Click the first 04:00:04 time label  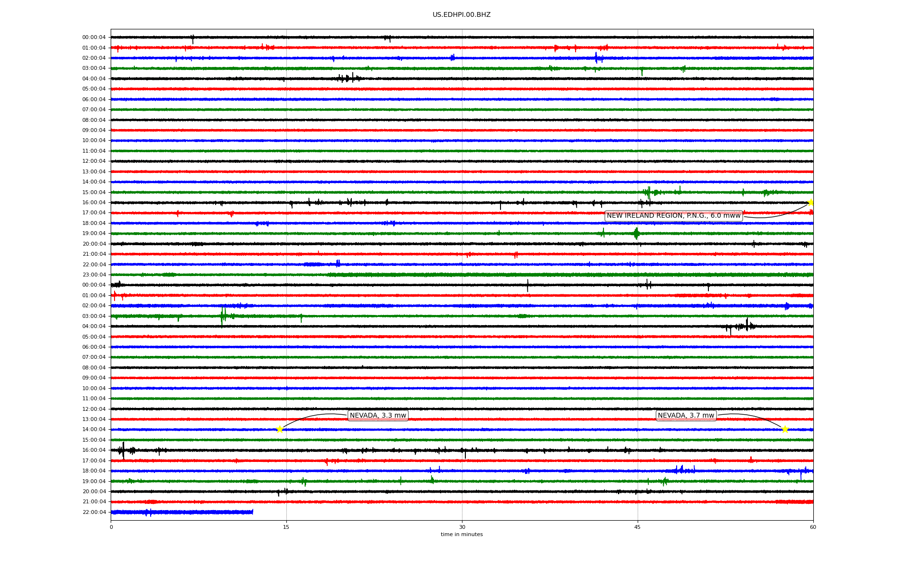click(94, 79)
